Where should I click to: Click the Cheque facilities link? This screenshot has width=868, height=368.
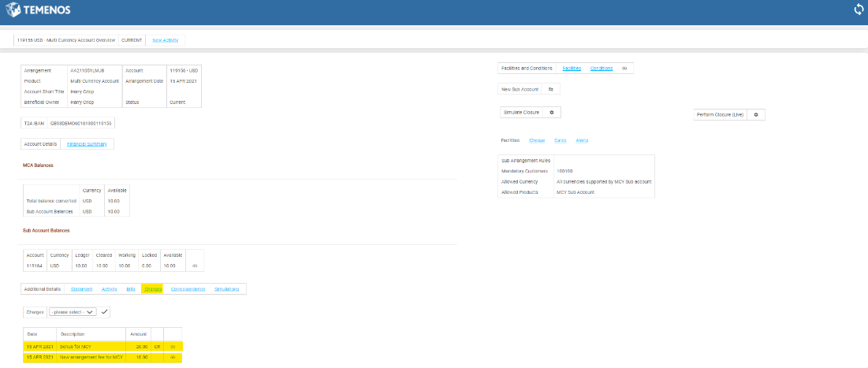537,140
